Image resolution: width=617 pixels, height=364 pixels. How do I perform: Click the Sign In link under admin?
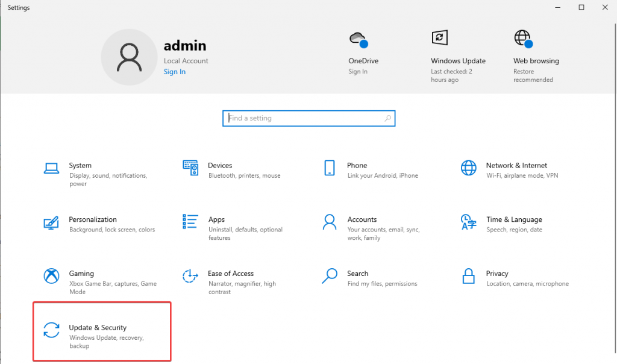174,72
